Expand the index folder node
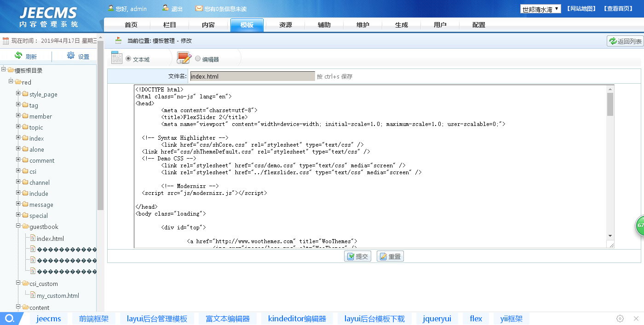This screenshot has width=644, height=325. tap(18, 138)
